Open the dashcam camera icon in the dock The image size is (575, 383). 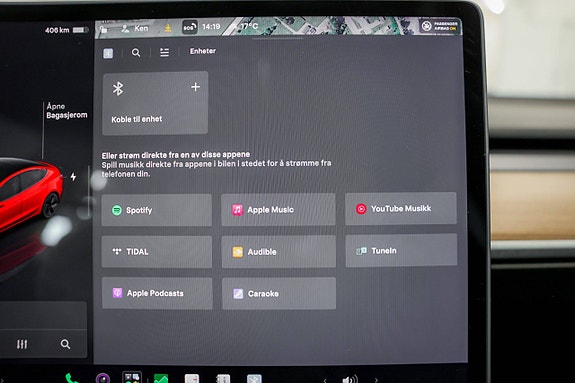click(x=103, y=378)
